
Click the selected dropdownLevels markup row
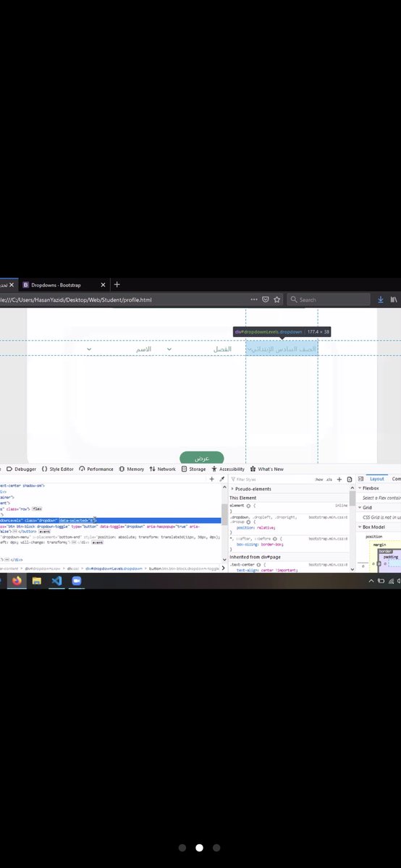(x=110, y=520)
